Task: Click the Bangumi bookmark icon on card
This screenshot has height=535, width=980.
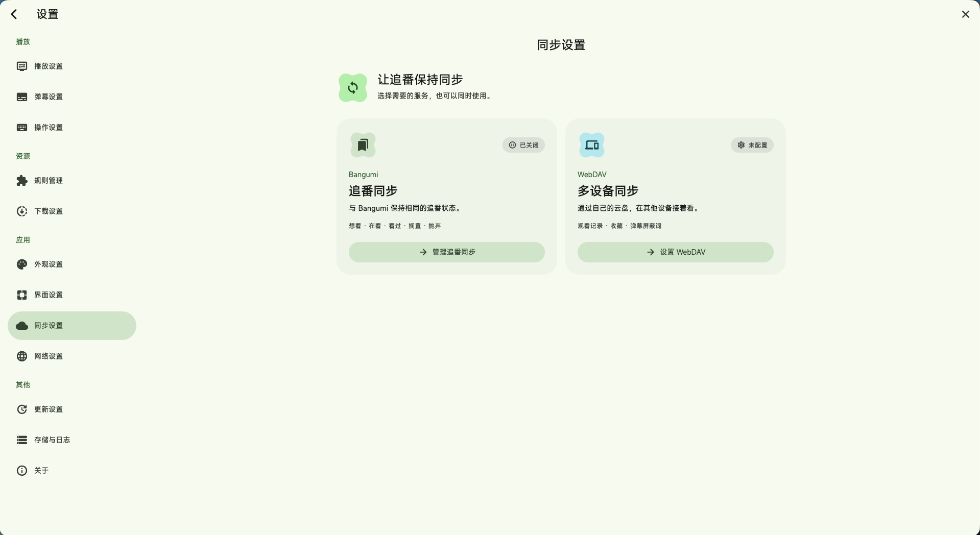Action: pos(363,145)
